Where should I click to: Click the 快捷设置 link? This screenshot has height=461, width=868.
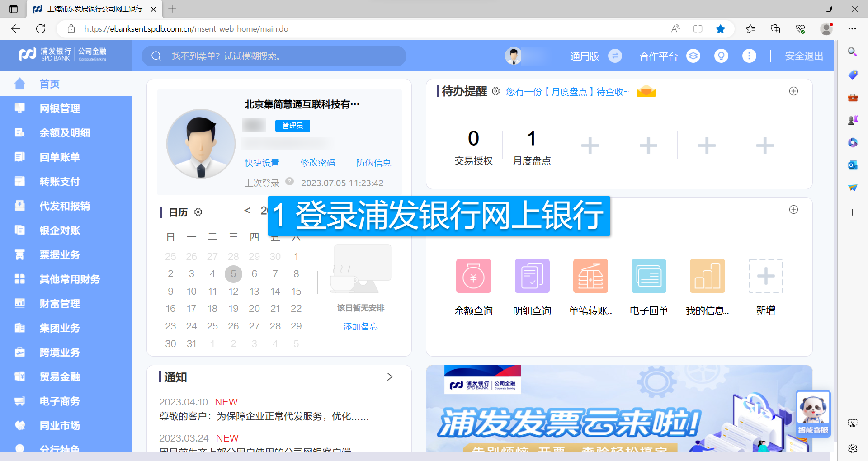click(x=262, y=163)
